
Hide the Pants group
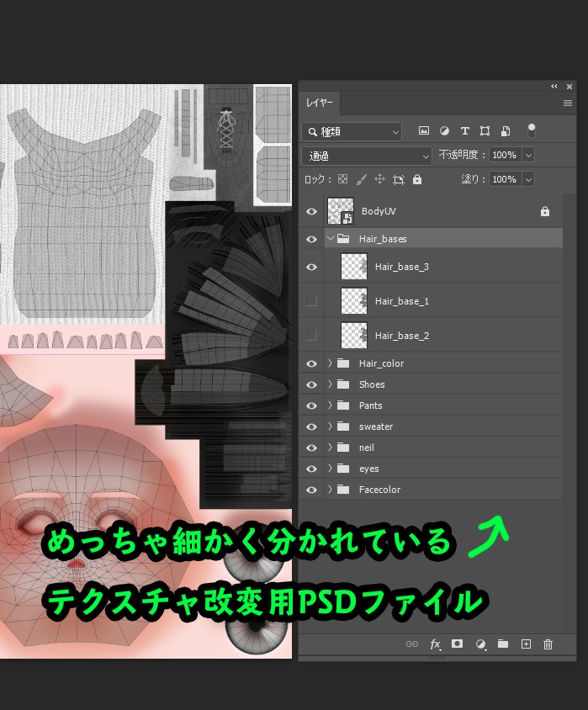pyautogui.click(x=311, y=405)
